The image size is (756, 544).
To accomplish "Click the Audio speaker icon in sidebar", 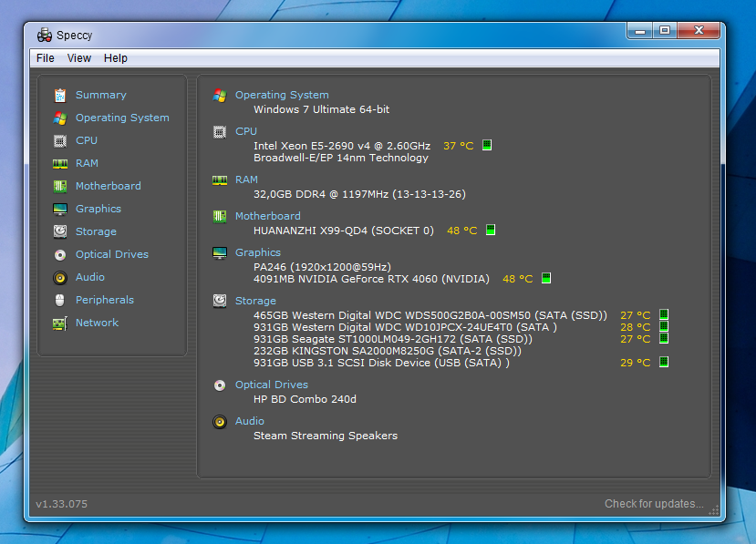I will [x=60, y=278].
